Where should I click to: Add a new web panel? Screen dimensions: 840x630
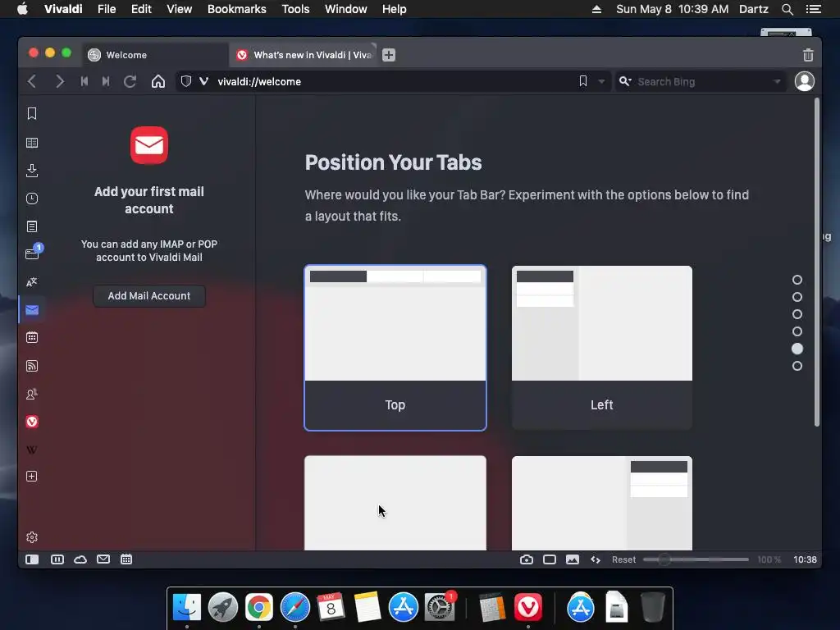pyautogui.click(x=32, y=477)
